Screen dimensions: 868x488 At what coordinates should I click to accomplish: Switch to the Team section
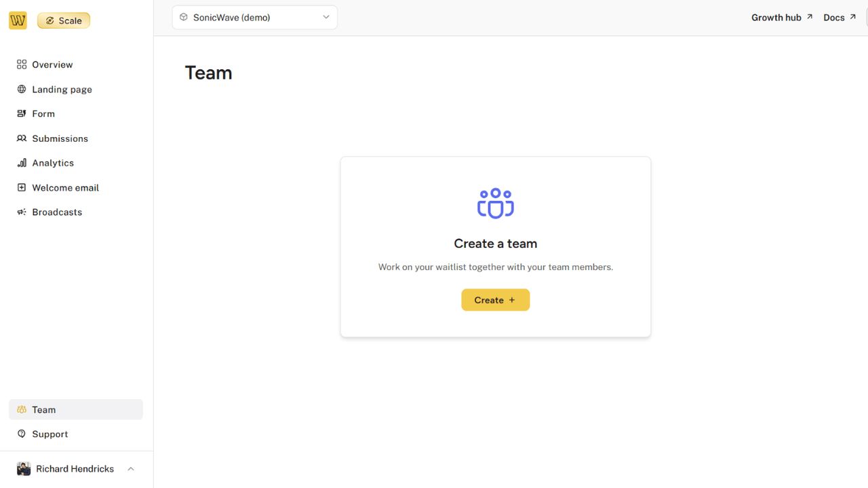(x=44, y=409)
